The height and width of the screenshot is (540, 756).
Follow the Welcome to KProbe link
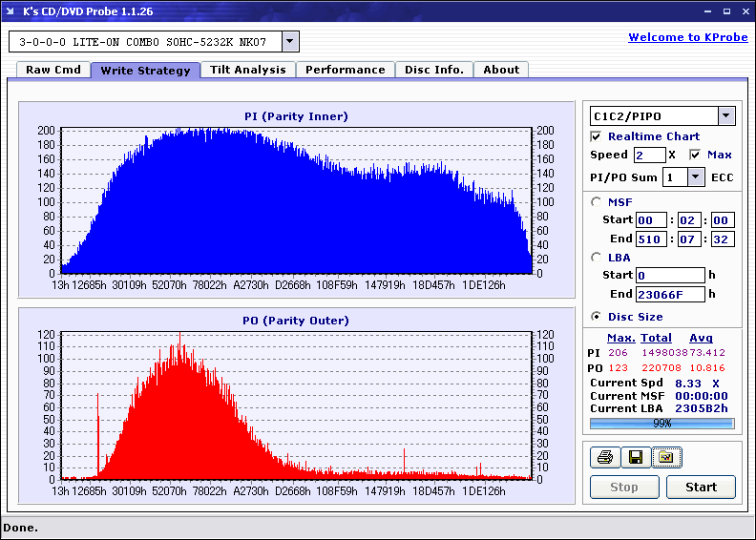click(x=688, y=37)
